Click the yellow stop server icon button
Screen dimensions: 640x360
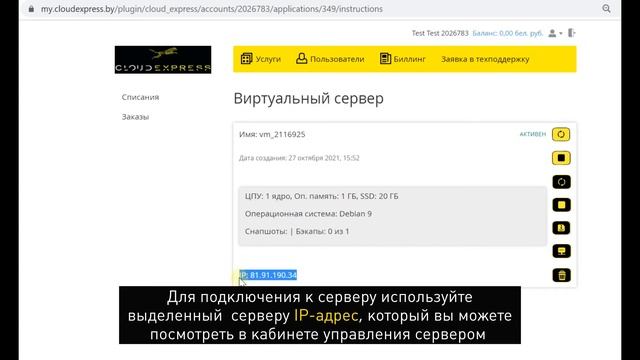(561, 158)
